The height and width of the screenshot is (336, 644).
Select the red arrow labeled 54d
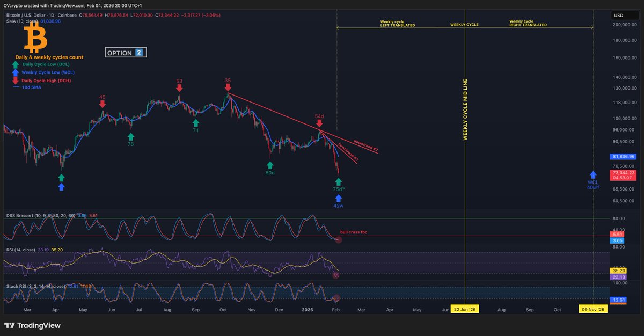coord(319,124)
